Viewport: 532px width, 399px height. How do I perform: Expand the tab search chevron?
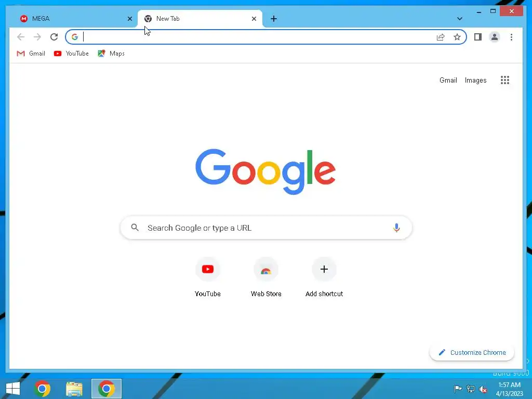tap(459, 19)
